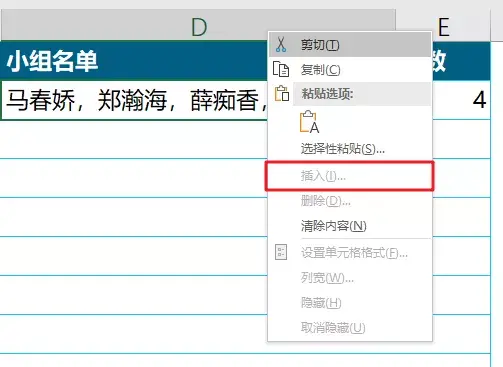Open 选择性粘贴(S)... dialog

[350, 149]
